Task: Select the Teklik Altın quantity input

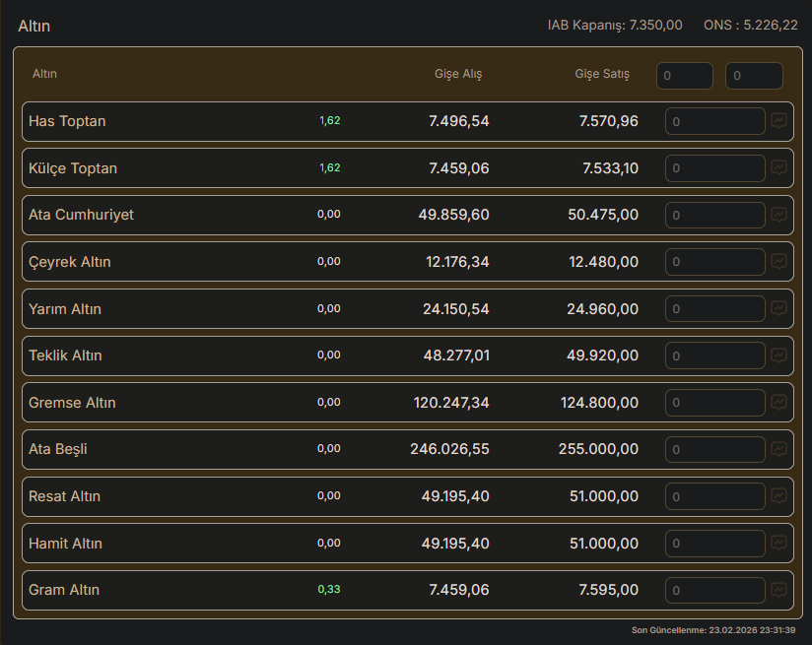Action: (715, 355)
